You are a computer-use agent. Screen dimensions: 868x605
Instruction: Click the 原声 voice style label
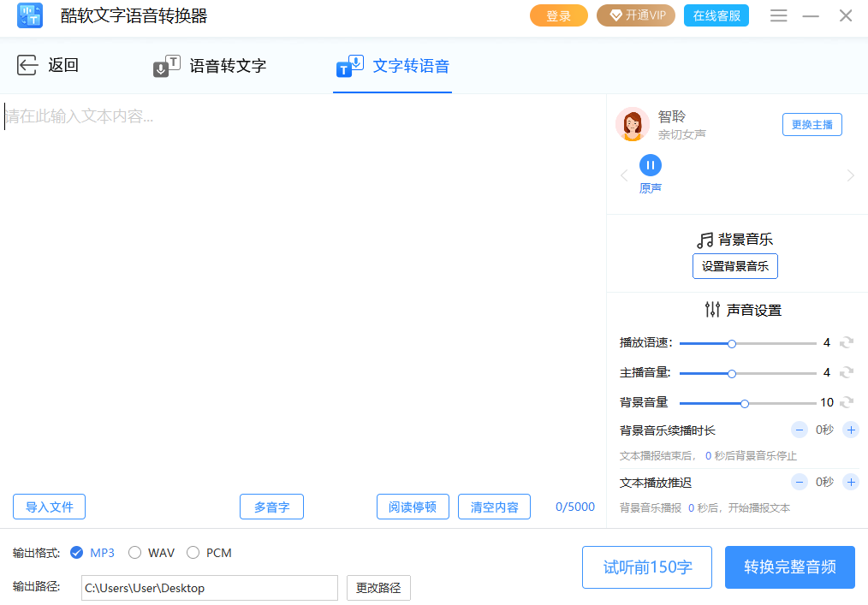[651, 188]
